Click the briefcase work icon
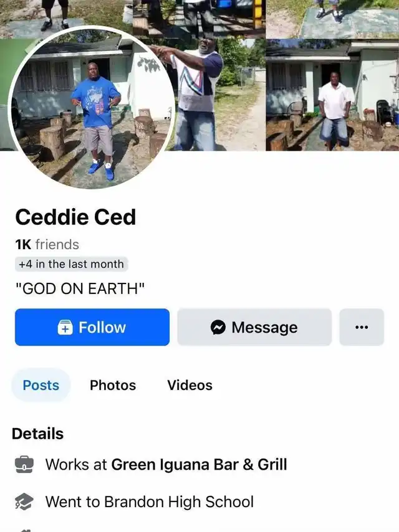The height and width of the screenshot is (532, 399). pyautogui.click(x=24, y=465)
